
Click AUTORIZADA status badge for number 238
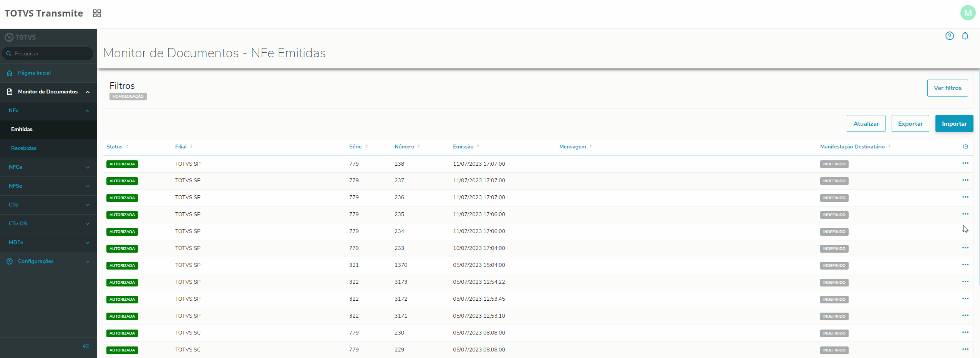tap(122, 164)
